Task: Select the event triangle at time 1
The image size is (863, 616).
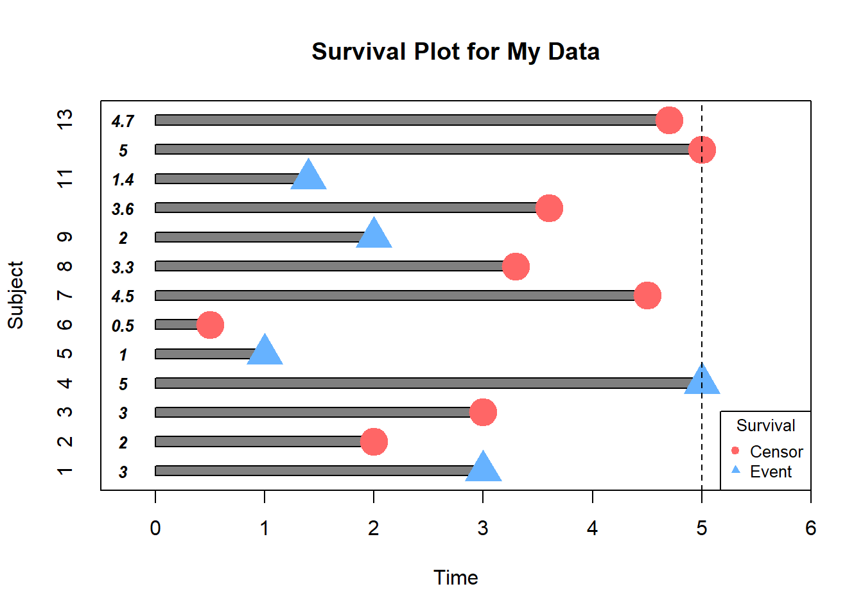Action: pos(265,352)
